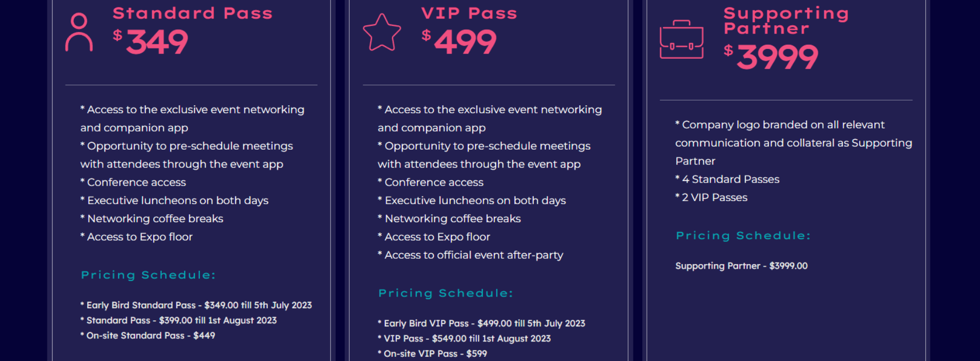Click the person icon beside Standard Pass
The image size is (980, 361).
coord(79,32)
